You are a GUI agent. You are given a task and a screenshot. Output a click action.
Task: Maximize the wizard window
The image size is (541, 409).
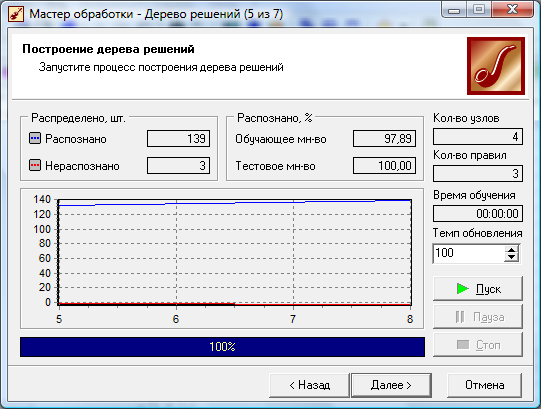479,10
